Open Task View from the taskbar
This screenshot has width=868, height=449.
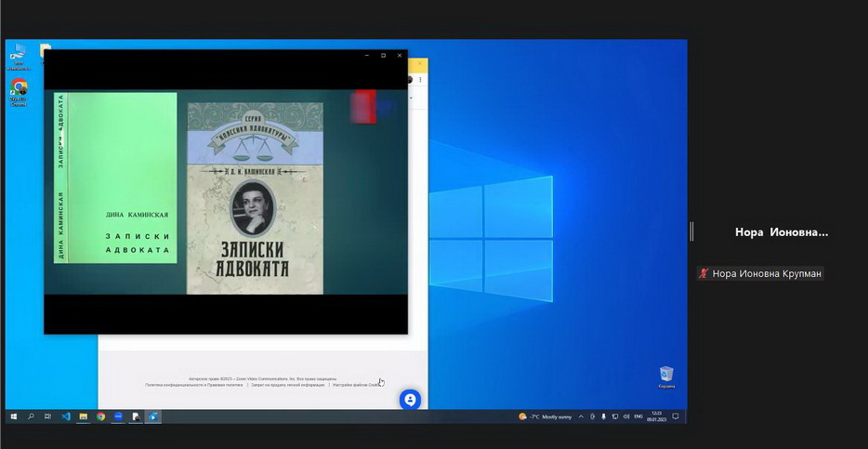coord(48,416)
